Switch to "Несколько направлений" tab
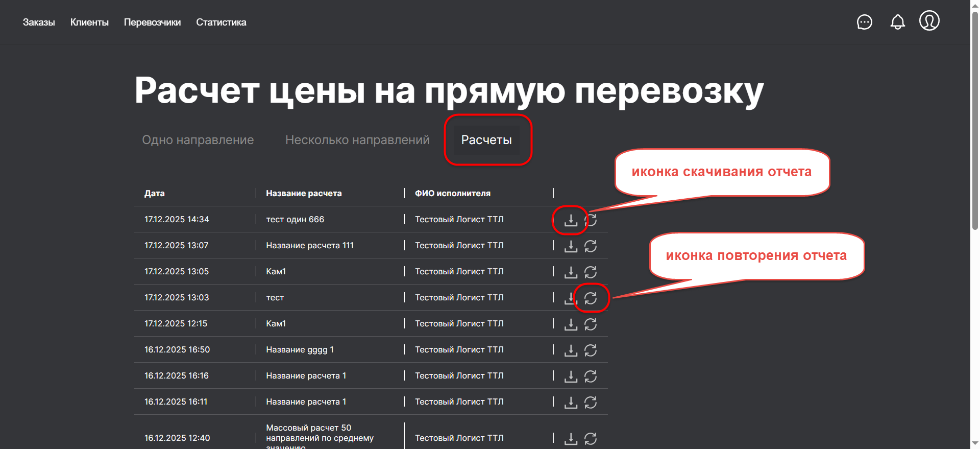Viewport: 980px width, 449px height. click(x=357, y=140)
